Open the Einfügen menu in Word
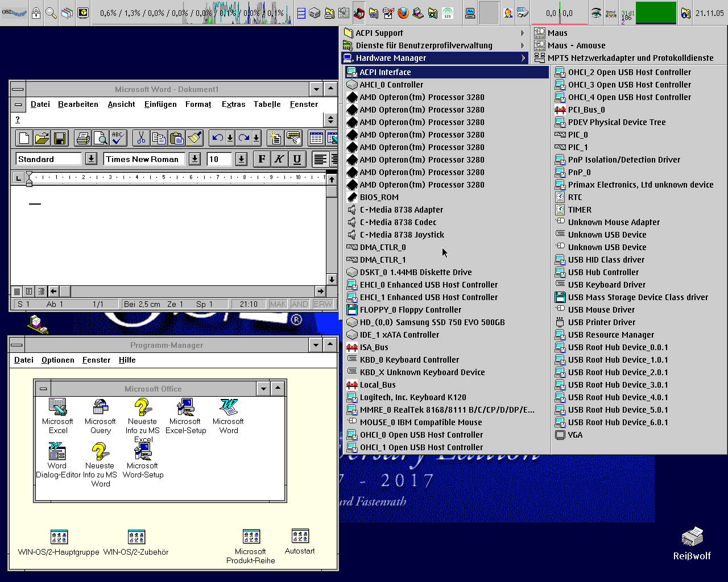 click(x=160, y=104)
